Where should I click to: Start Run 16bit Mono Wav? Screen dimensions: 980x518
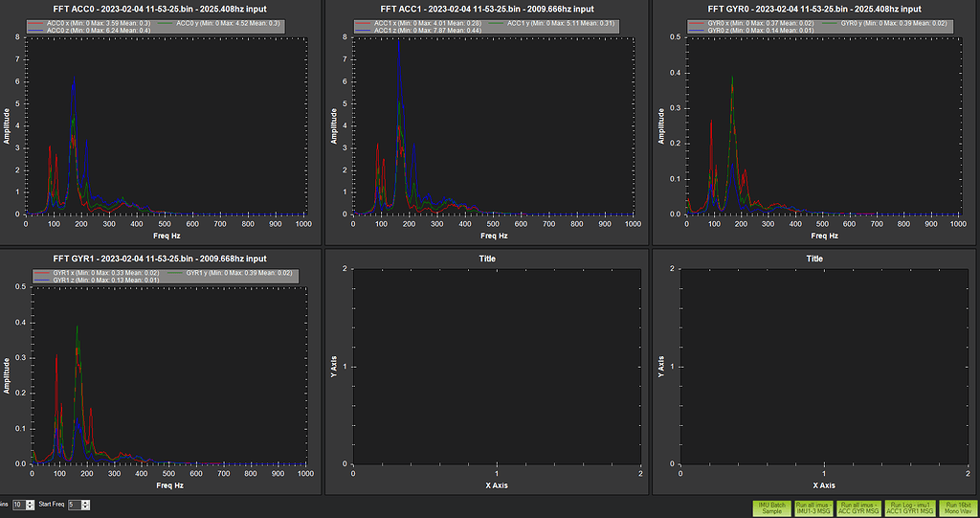pos(957,507)
